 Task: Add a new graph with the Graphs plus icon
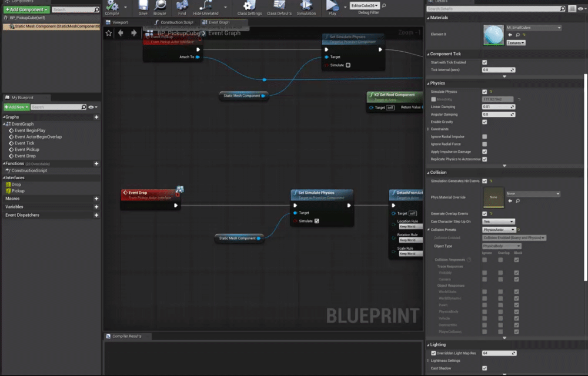[96, 117]
